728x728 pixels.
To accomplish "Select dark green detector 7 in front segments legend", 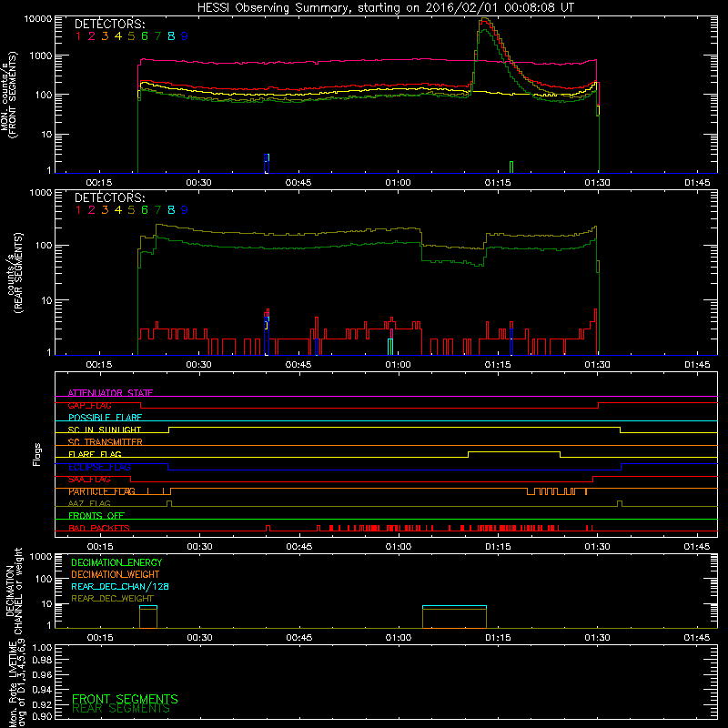I will point(157,36).
